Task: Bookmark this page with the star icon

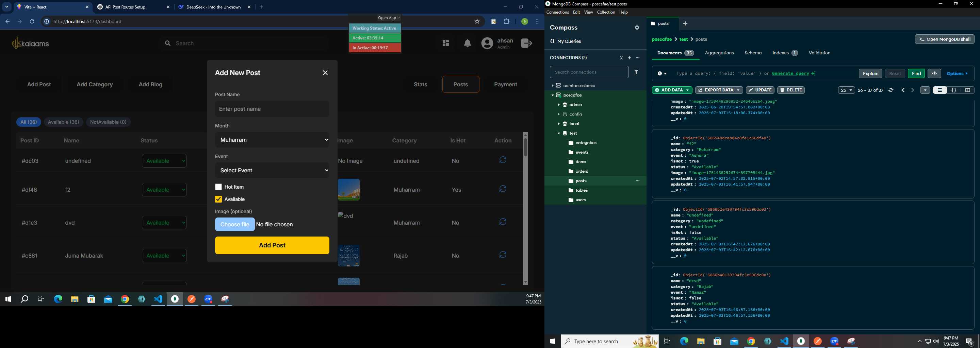Action: tap(477, 22)
